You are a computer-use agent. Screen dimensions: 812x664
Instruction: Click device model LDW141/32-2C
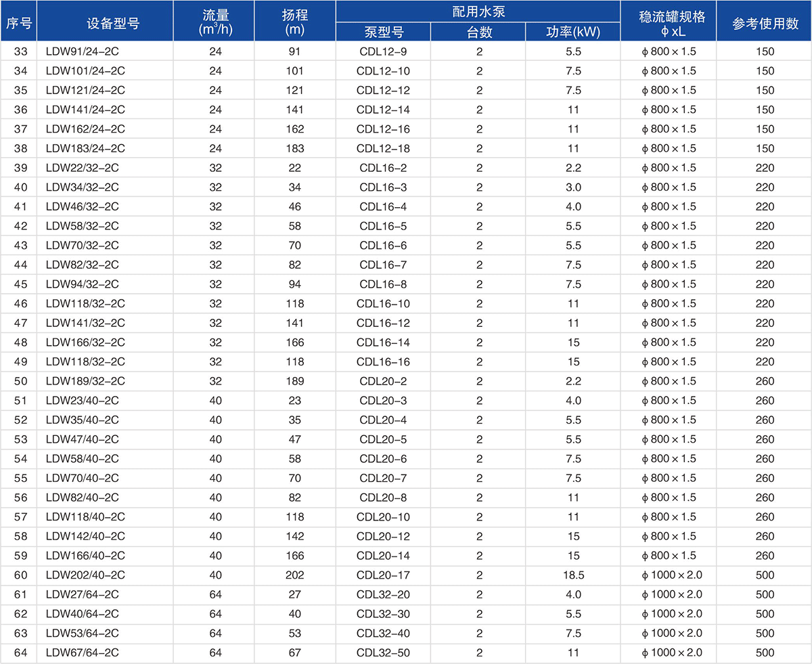coord(85,323)
